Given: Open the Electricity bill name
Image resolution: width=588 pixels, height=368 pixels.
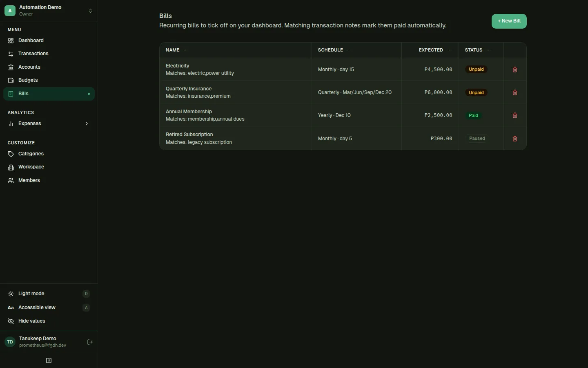Looking at the screenshot, I should 178,66.
